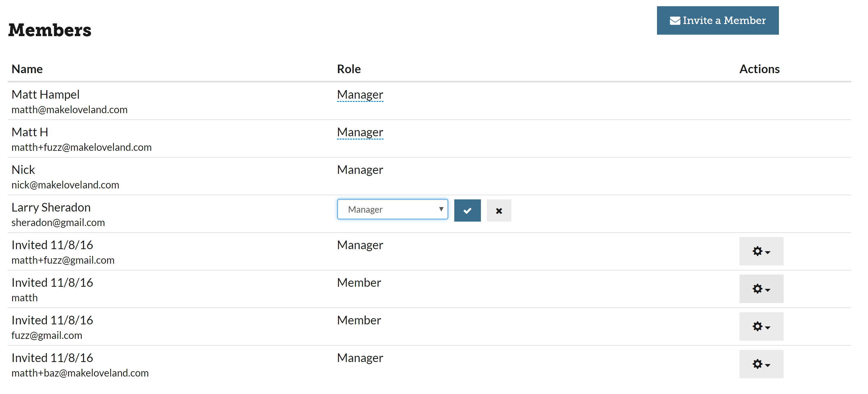Click the envelope icon on Invite button
Viewport: 868px width, 394px height.
point(674,20)
